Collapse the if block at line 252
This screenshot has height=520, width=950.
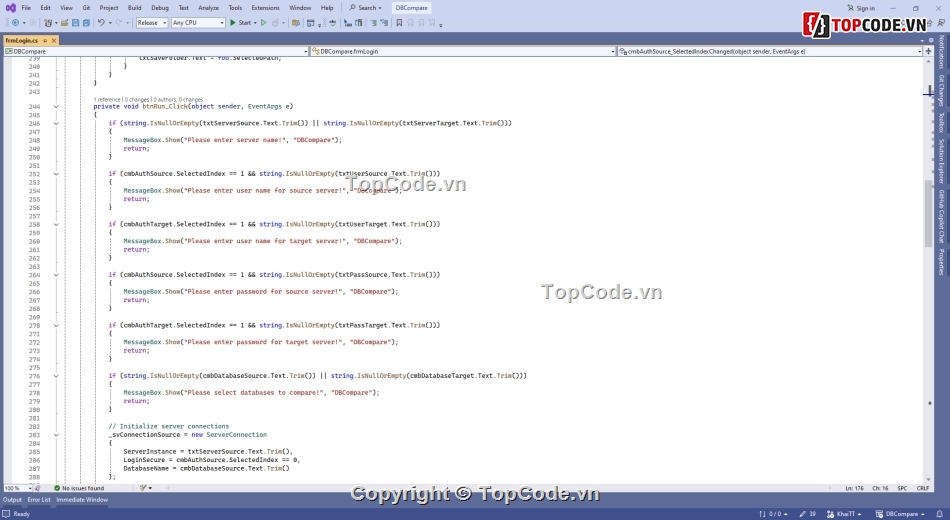point(56,174)
